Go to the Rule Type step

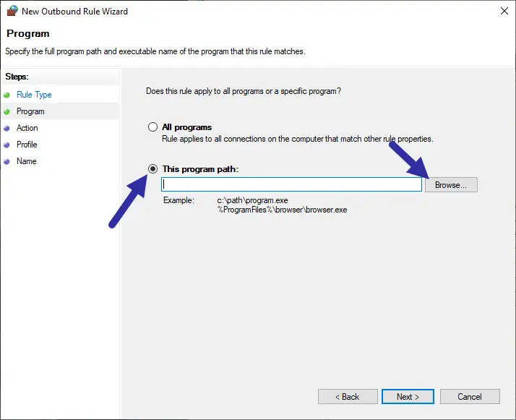click(x=34, y=95)
